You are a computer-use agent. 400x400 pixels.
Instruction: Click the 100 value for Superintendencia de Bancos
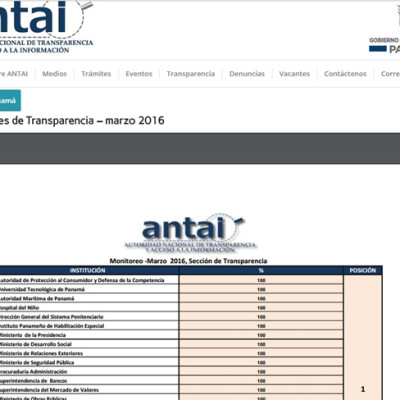[x=261, y=381]
